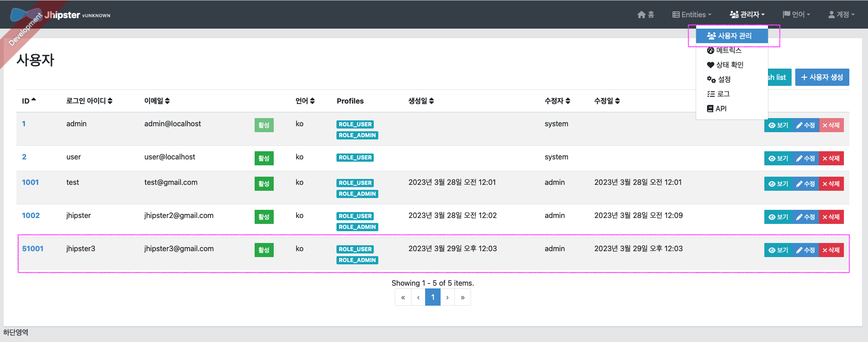
Task: Open 상태 확인 health menu item
Action: pyautogui.click(x=732, y=65)
